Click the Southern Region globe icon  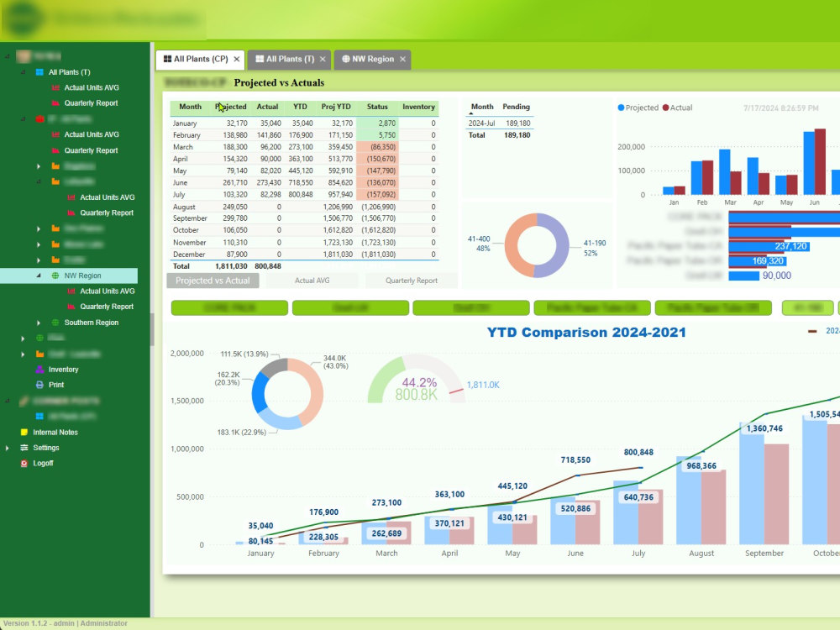pos(55,323)
